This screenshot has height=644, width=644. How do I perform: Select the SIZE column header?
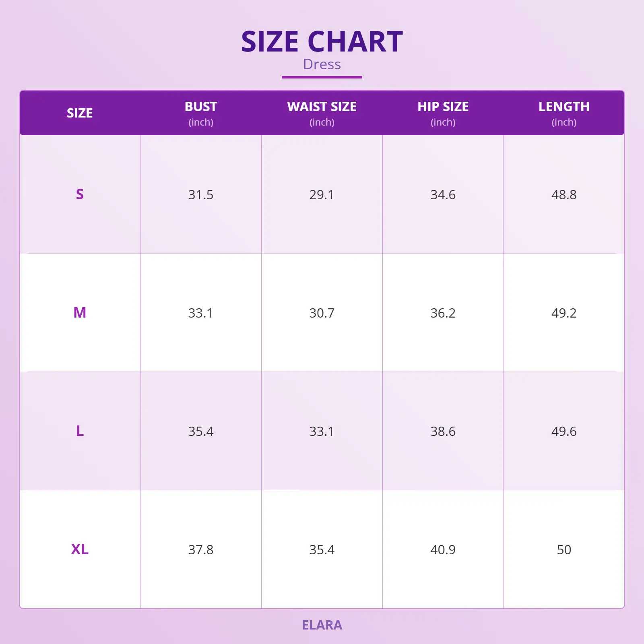tap(80, 113)
